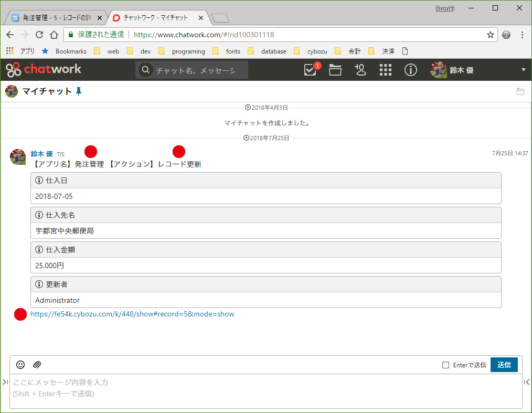Click the 仕入先名 info icon
532x413 pixels.
39,215
